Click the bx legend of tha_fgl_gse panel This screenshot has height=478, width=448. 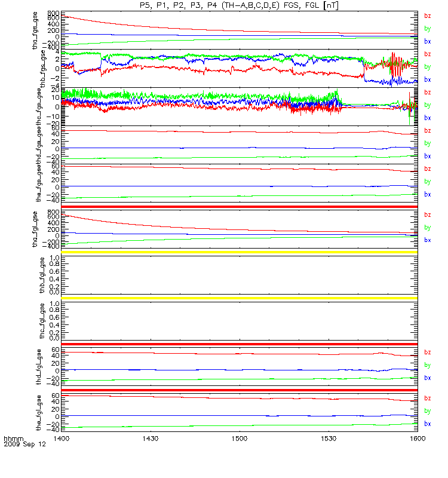pyautogui.click(x=428, y=240)
